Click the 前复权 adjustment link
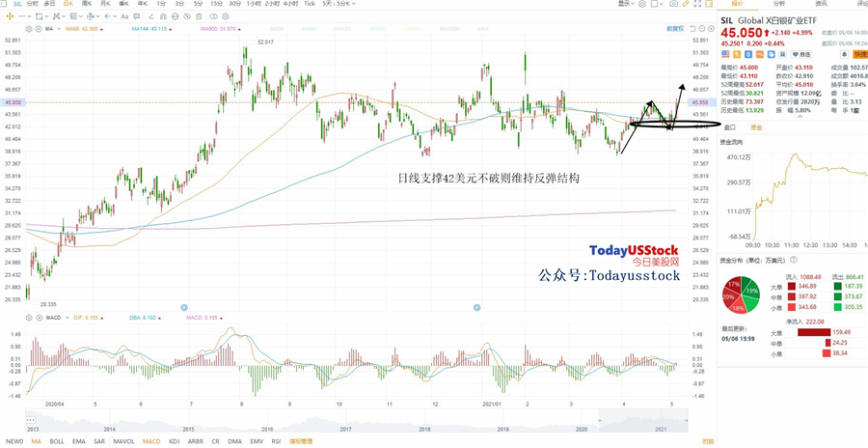This screenshot has width=868, height=448. point(675,29)
